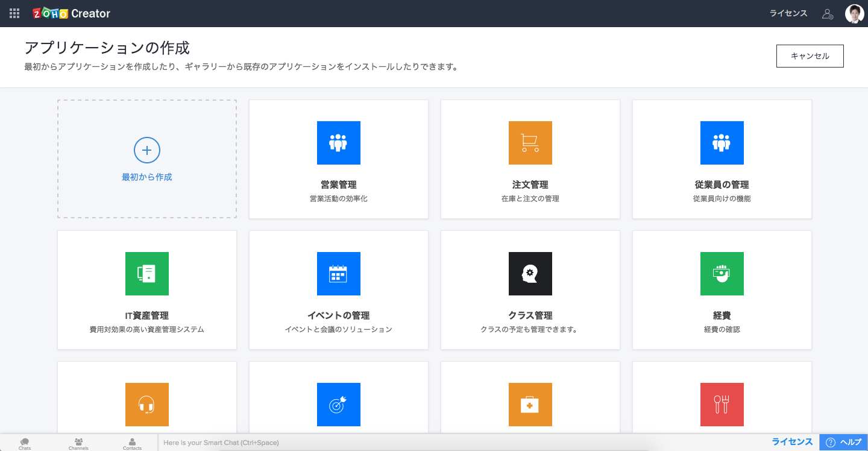Image resolution: width=868 pixels, height=451 pixels.
Task: Select the red fork and spoon icon
Action: (722, 405)
